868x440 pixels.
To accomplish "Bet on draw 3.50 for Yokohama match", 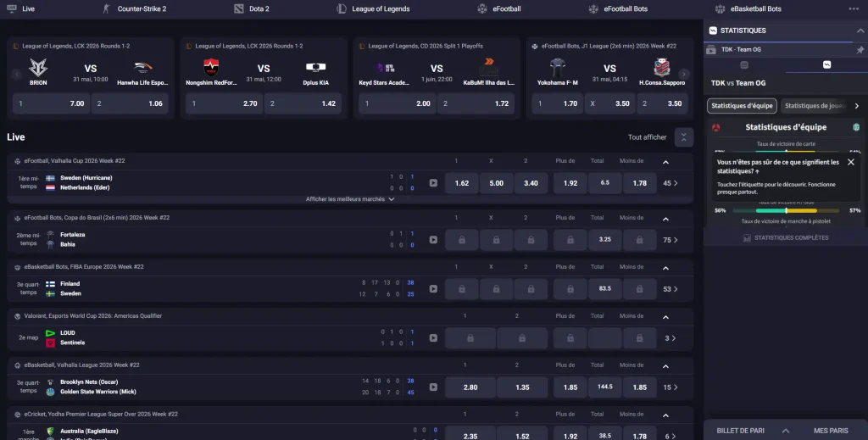I will pyautogui.click(x=610, y=103).
